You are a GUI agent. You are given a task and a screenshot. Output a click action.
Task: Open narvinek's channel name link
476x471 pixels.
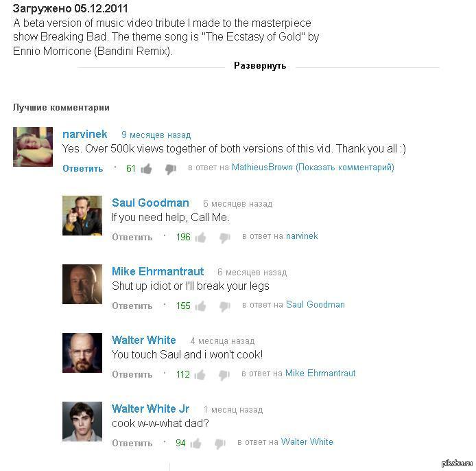(x=84, y=134)
